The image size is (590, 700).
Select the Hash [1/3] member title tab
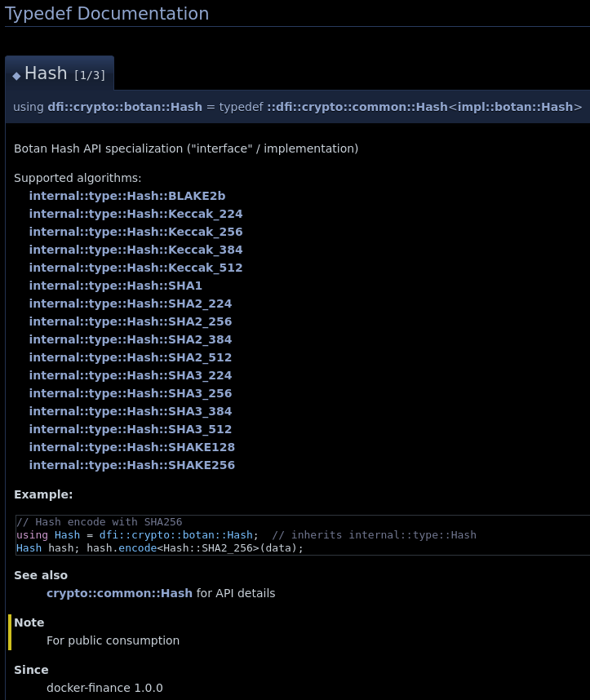pos(59,73)
